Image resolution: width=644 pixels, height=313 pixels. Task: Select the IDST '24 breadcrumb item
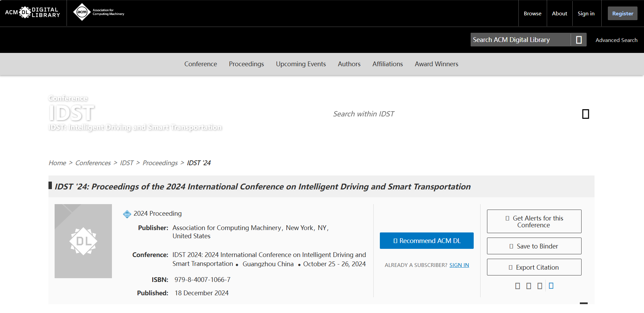199,163
